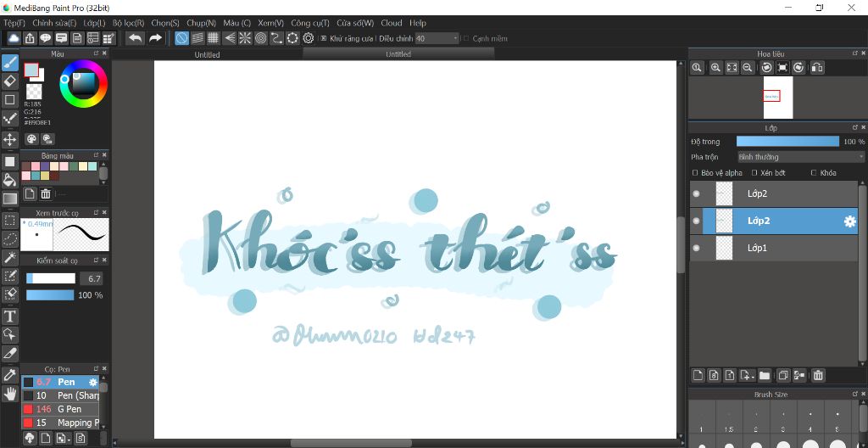This screenshot has width=868, height=448.
Task: Select the Text tool
Action: pyautogui.click(x=10, y=316)
